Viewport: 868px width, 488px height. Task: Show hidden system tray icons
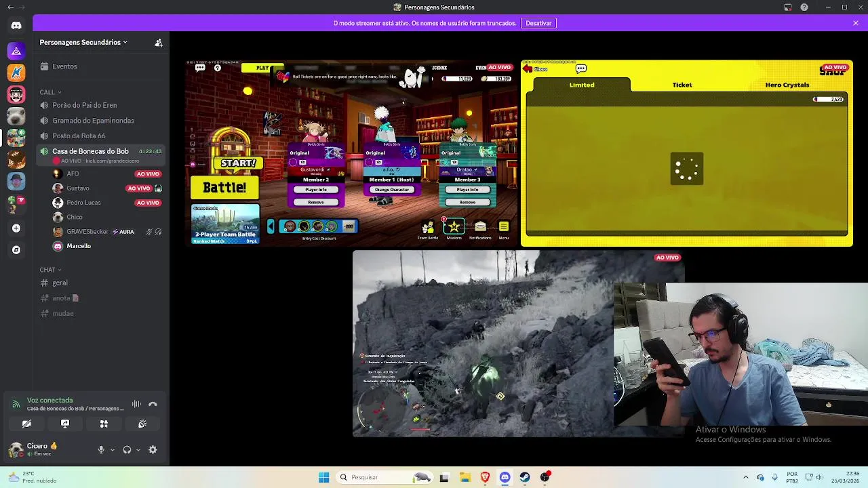click(x=745, y=477)
